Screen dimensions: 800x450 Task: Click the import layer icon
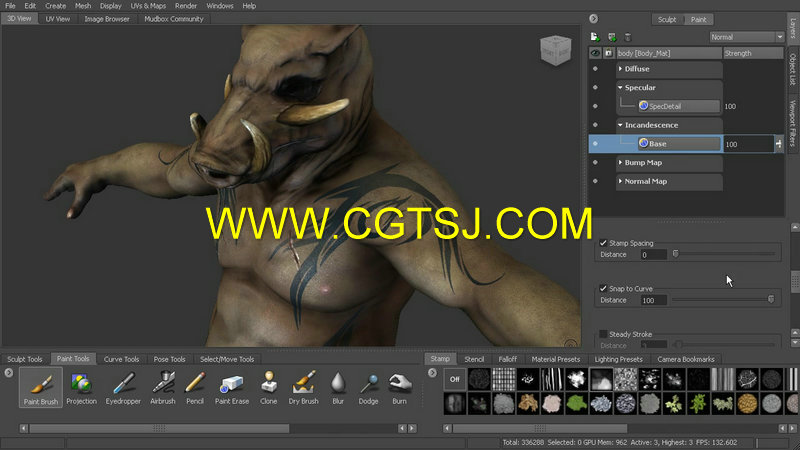click(612, 37)
